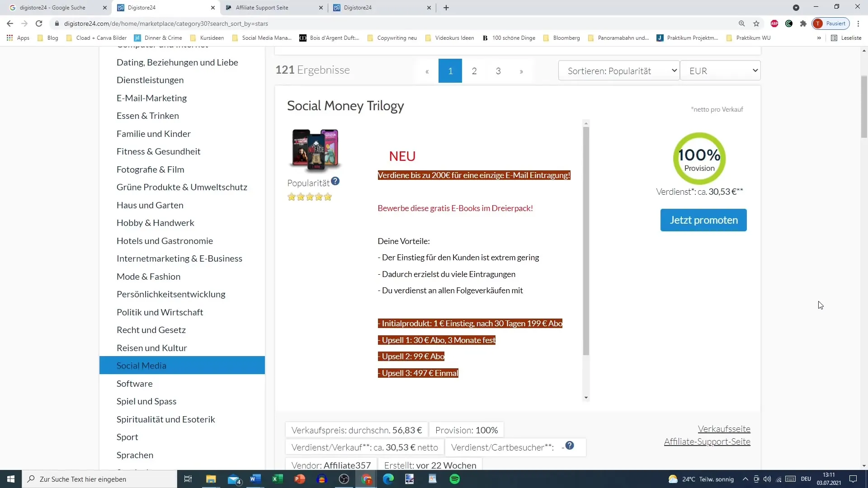Open the Verkaufsseite link
This screenshot has height=488, width=868.
724,429
